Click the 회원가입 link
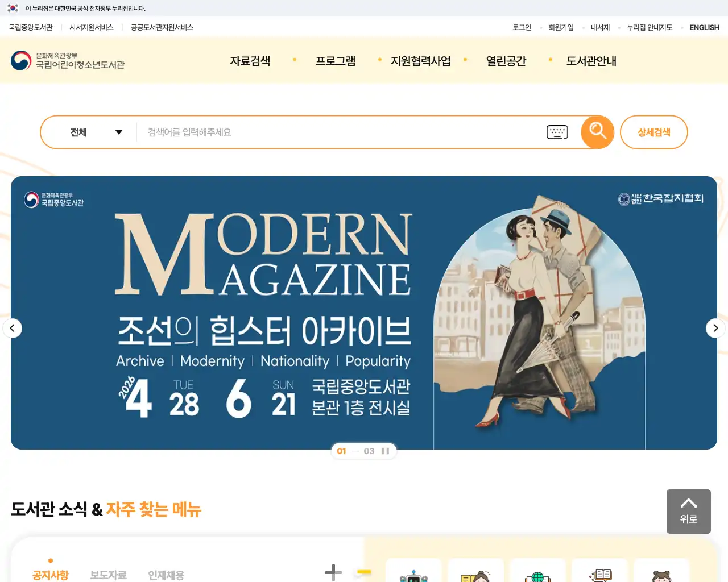The height and width of the screenshot is (582, 728). pos(561,27)
